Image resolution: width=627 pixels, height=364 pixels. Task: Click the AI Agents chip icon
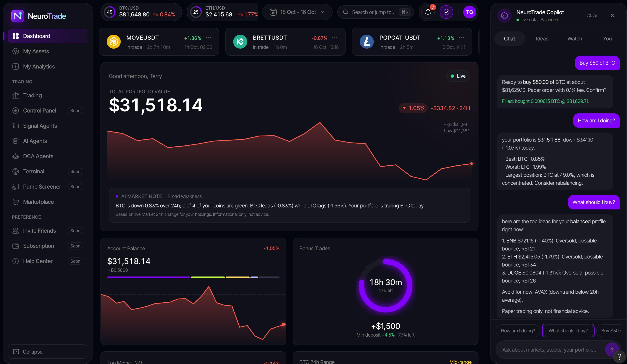coord(16,141)
